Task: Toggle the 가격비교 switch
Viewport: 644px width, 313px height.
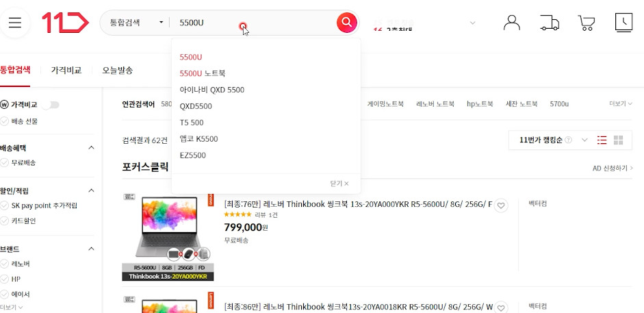Action: (51, 105)
